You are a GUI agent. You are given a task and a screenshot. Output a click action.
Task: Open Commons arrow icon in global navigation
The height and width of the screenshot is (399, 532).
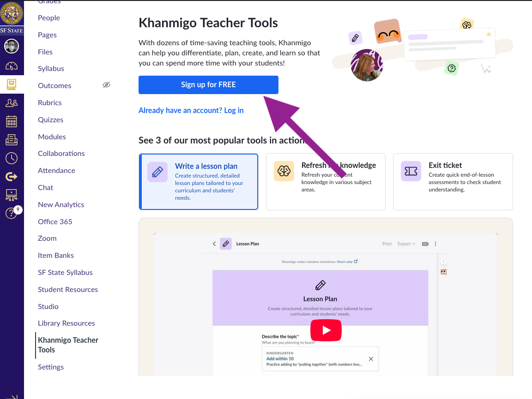(x=12, y=177)
